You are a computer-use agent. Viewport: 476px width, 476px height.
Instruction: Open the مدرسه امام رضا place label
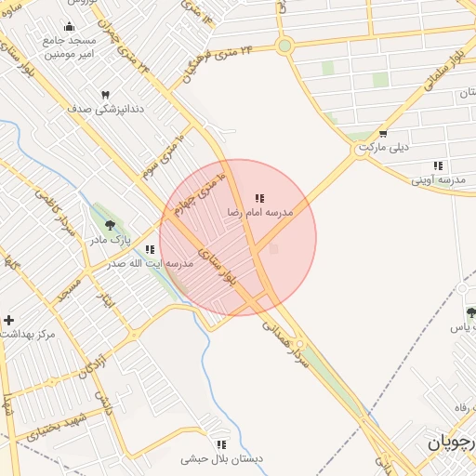coord(260,212)
